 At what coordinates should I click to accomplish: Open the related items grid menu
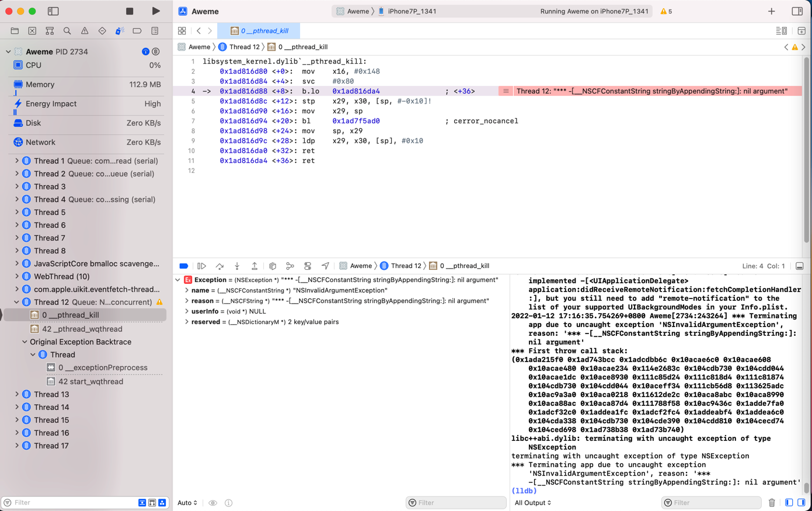(182, 31)
